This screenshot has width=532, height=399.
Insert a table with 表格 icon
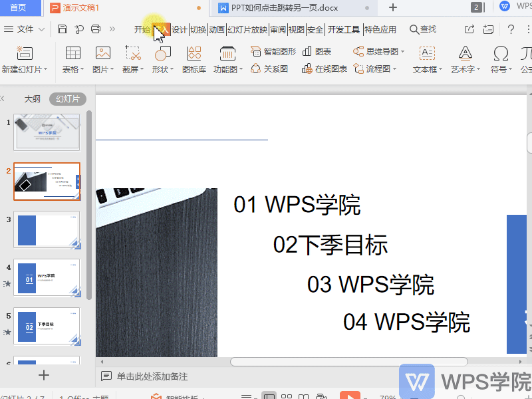point(72,53)
